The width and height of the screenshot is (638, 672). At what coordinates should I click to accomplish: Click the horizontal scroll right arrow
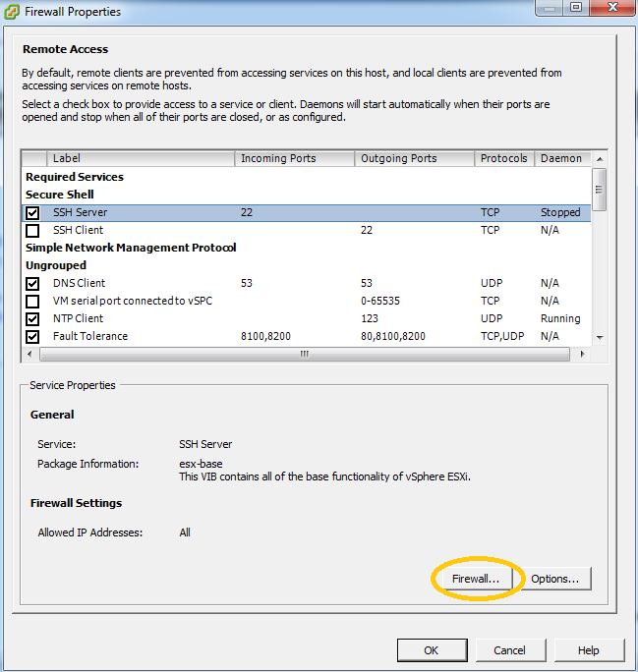point(582,354)
